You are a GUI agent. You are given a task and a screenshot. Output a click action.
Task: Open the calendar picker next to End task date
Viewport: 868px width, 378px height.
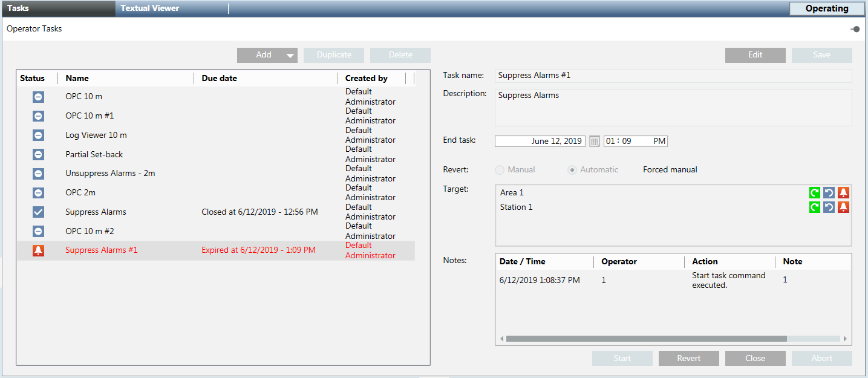595,142
